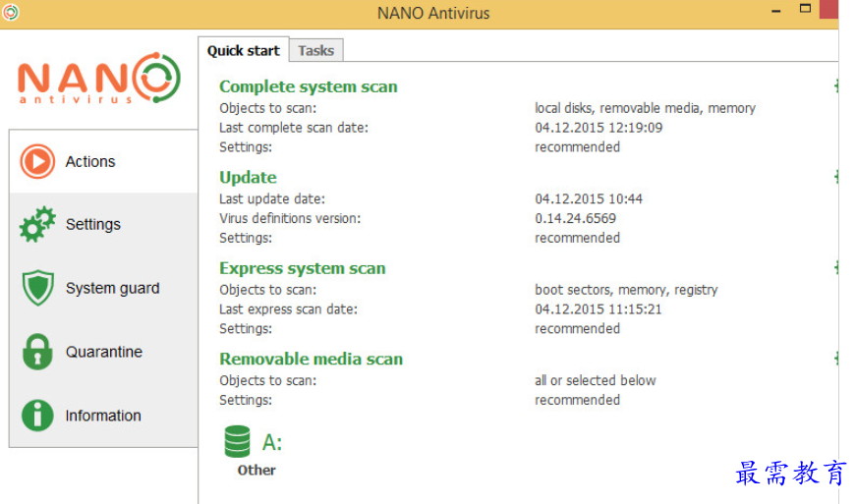Maximize the NANO Antivirus window
855x504 pixels.
point(805,9)
